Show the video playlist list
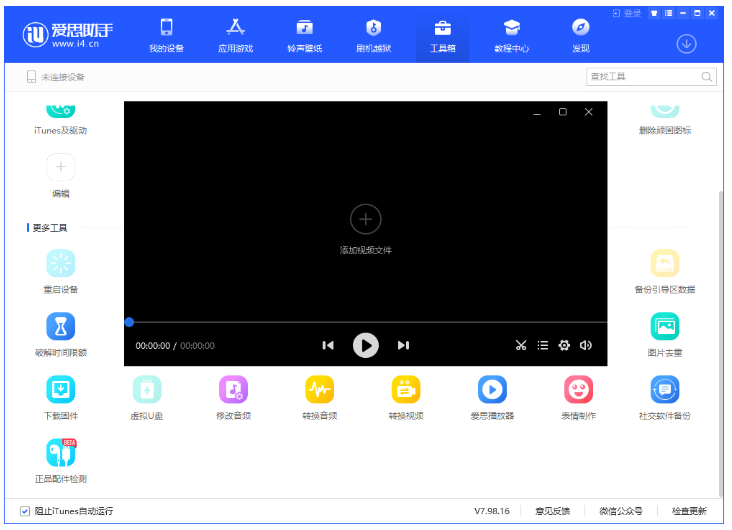This screenshot has width=732, height=530. point(542,345)
